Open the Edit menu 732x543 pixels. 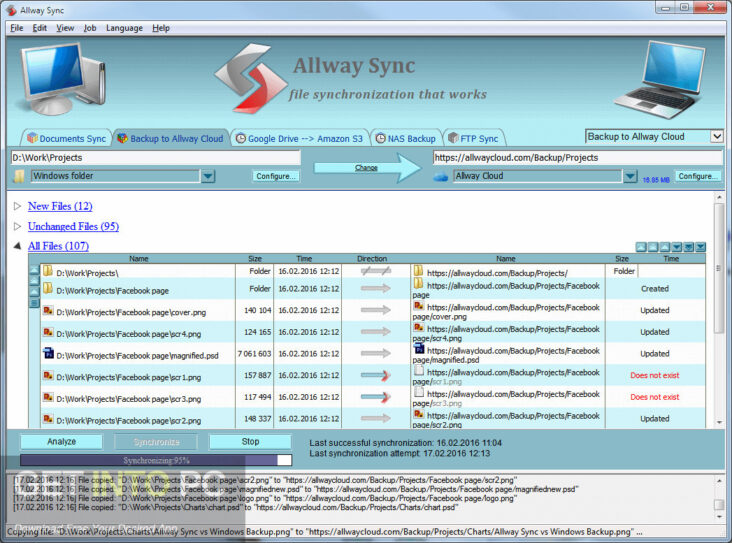pyautogui.click(x=40, y=28)
